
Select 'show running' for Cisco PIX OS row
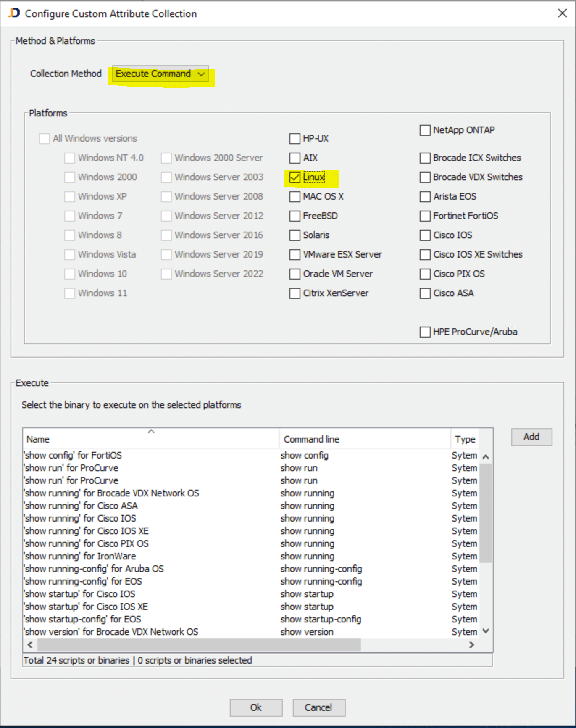tap(251, 544)
